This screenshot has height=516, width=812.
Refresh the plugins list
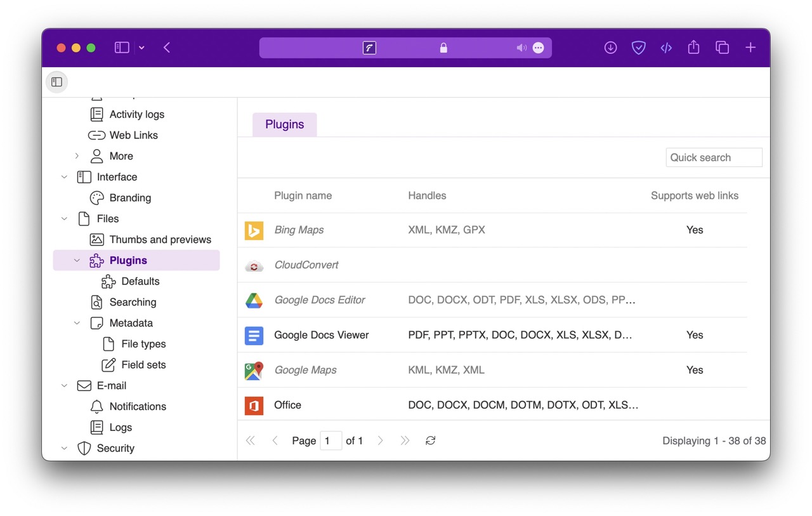[430, 440]
